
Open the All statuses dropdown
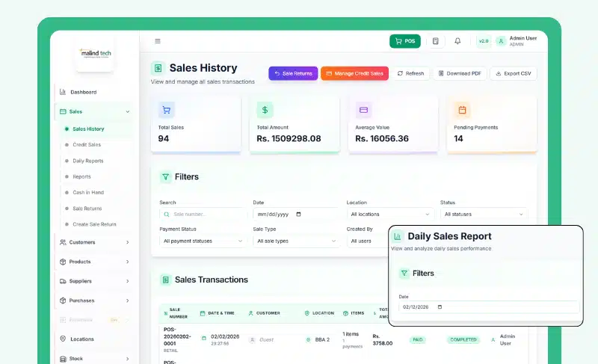point(484,215)
